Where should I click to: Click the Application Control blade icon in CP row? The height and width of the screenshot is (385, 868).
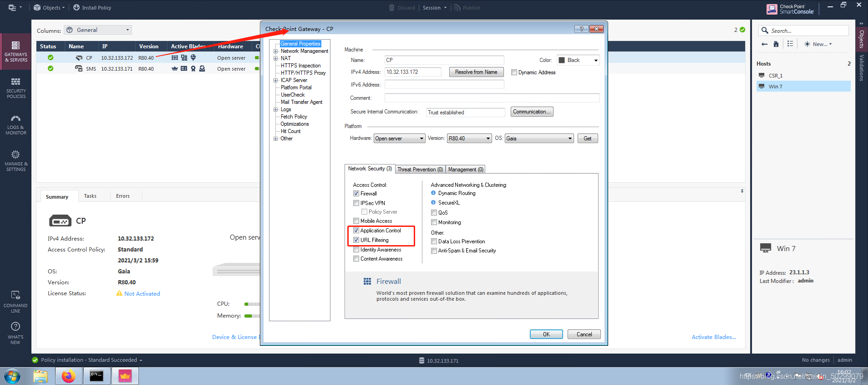[184, 58]
